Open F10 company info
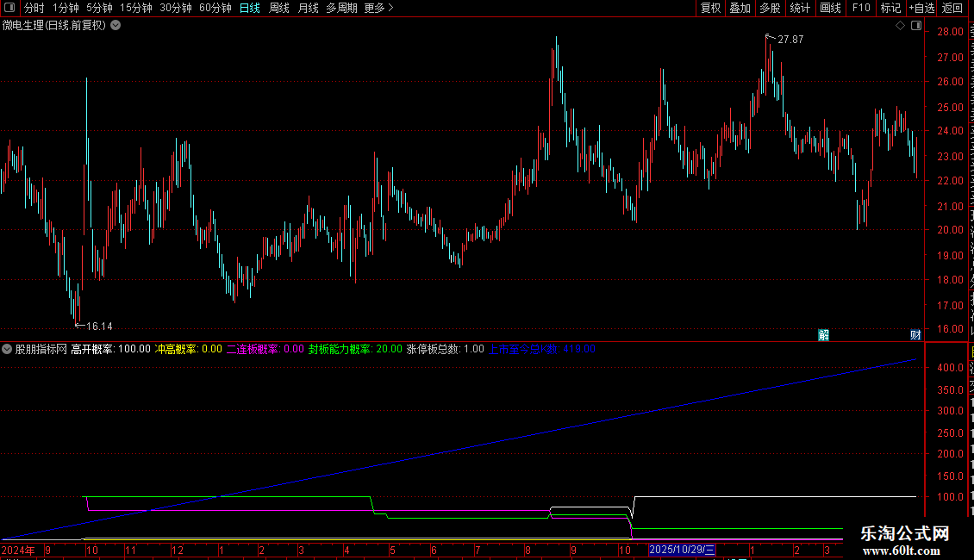Screen dimensions: 974x560 pos(861,8)
